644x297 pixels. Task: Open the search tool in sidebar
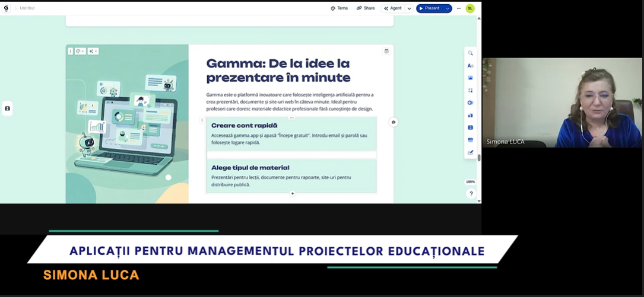tap(470, 53)
